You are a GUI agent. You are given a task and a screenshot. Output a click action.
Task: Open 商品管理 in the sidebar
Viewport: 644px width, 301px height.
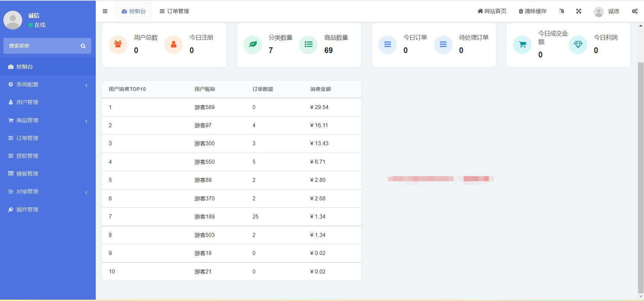pos(48,120)
